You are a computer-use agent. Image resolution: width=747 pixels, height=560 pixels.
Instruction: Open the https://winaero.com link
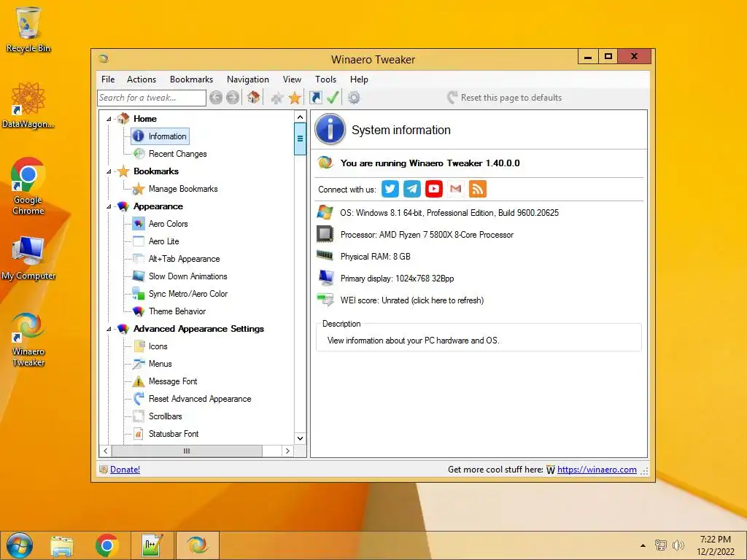tap(597, 470)
